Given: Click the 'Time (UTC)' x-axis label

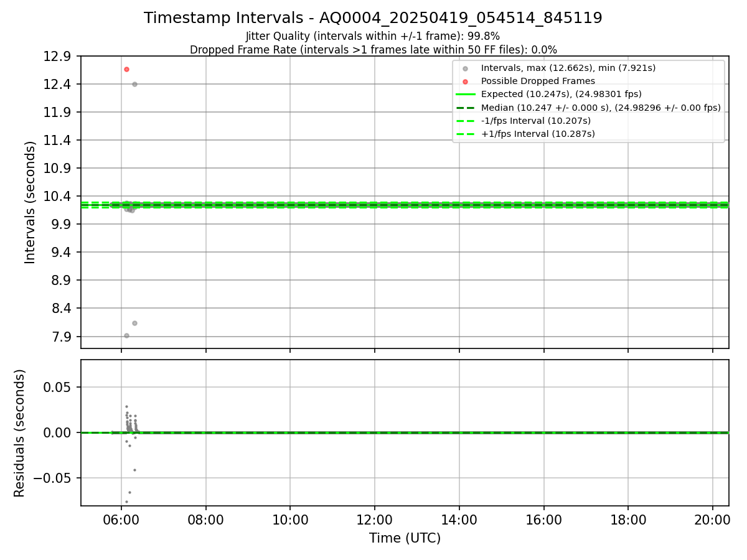Looking at the screenshot, I should coord(405,538).
